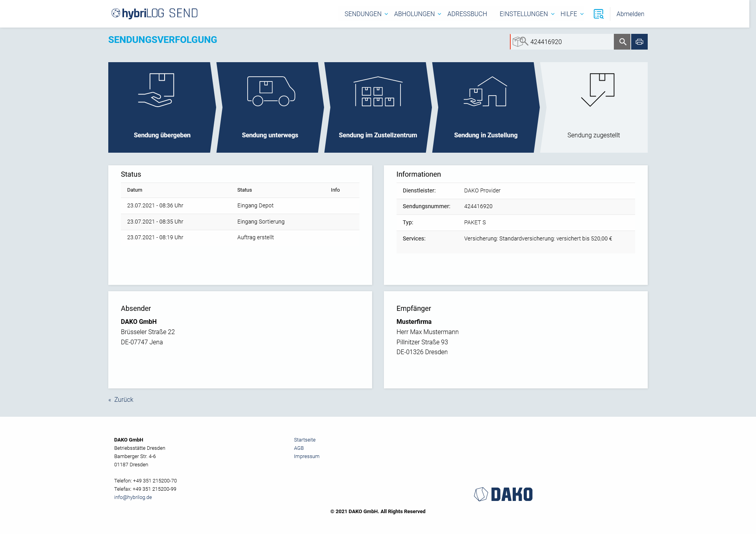Open the SENDUNGEN menu
This screenshot has height=534, width=756.
[363, 14]
